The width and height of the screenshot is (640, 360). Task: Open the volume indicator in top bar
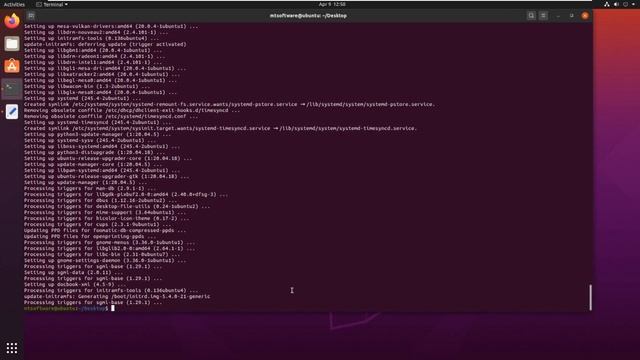616,4
